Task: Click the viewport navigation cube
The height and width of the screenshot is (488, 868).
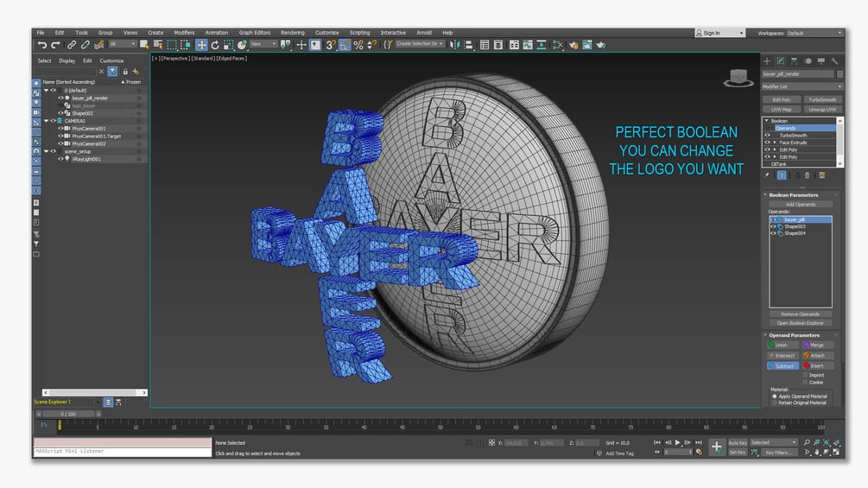Action: point(738,78)
